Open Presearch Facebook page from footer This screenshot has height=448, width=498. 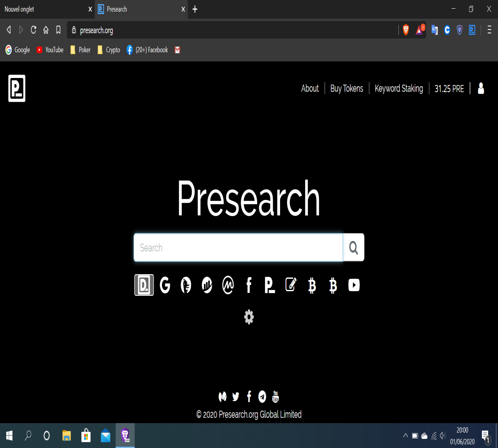[x=249, y=397]
